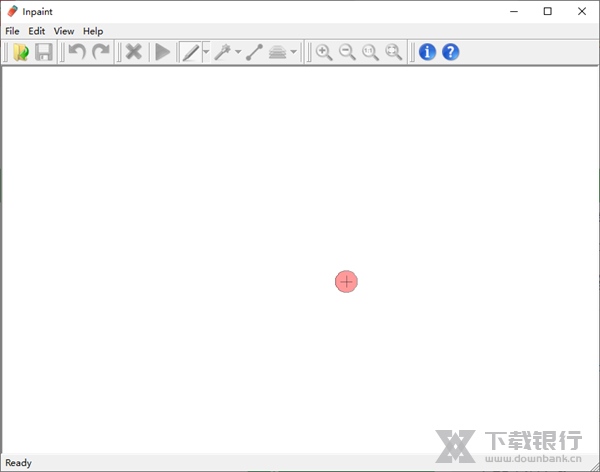The height and width of the screenshot is (472, 600).
Task: Expand the Eraser tool dropdown arrow
Action: tap(294, 52)
